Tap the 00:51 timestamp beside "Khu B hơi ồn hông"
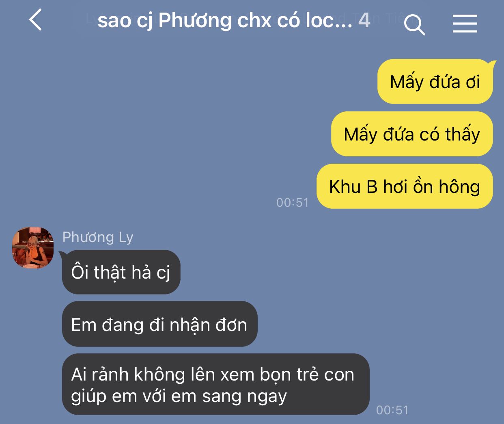Image resolution: width=504 pixels, height=424 pixels. tap(293, 202)
